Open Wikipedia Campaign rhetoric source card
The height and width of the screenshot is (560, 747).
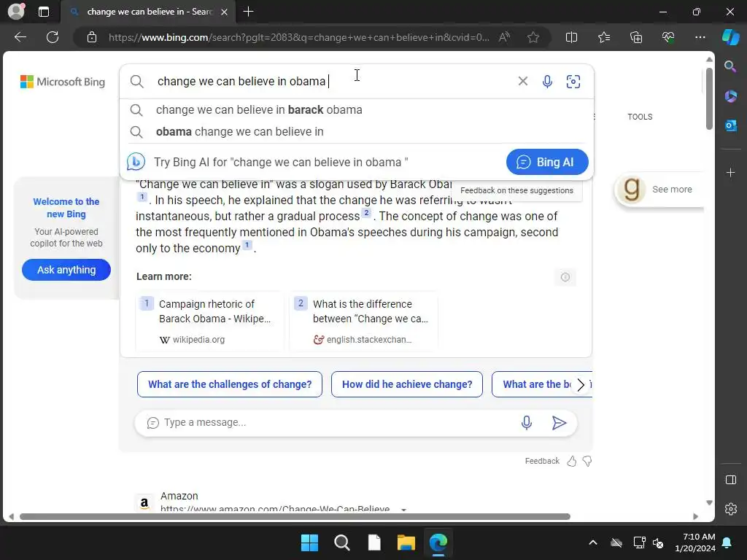click(x=209, y=321)
